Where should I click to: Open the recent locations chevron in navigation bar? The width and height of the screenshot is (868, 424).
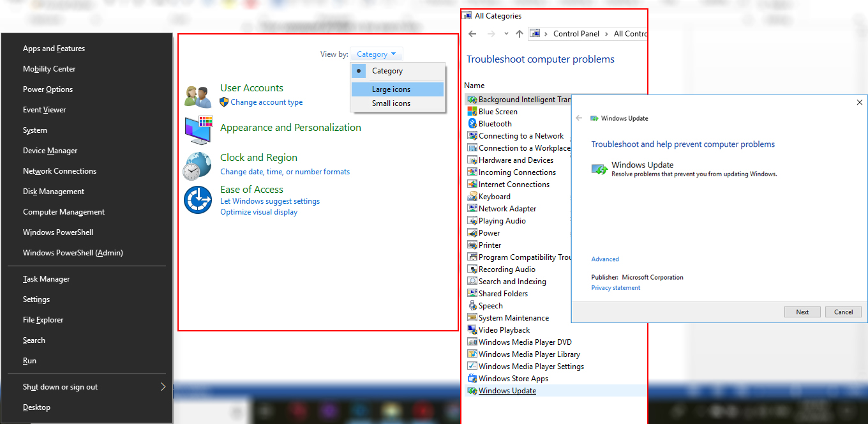[506, 34]
